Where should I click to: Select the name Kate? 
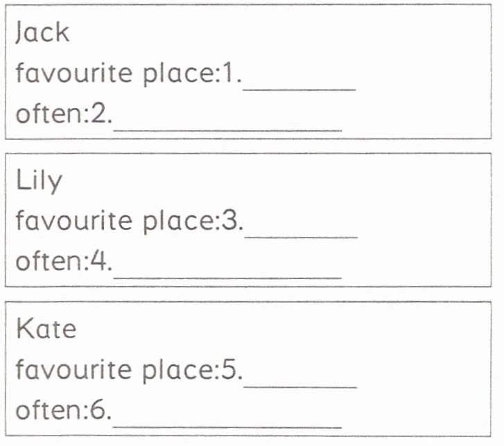click(46, 329)
